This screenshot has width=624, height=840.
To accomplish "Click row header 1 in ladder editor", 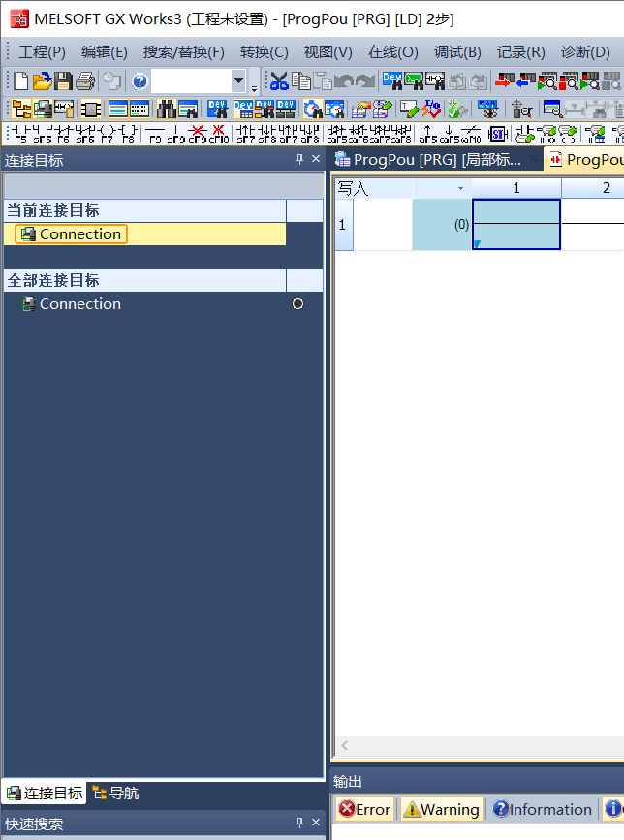I will (x=344, y=225).
